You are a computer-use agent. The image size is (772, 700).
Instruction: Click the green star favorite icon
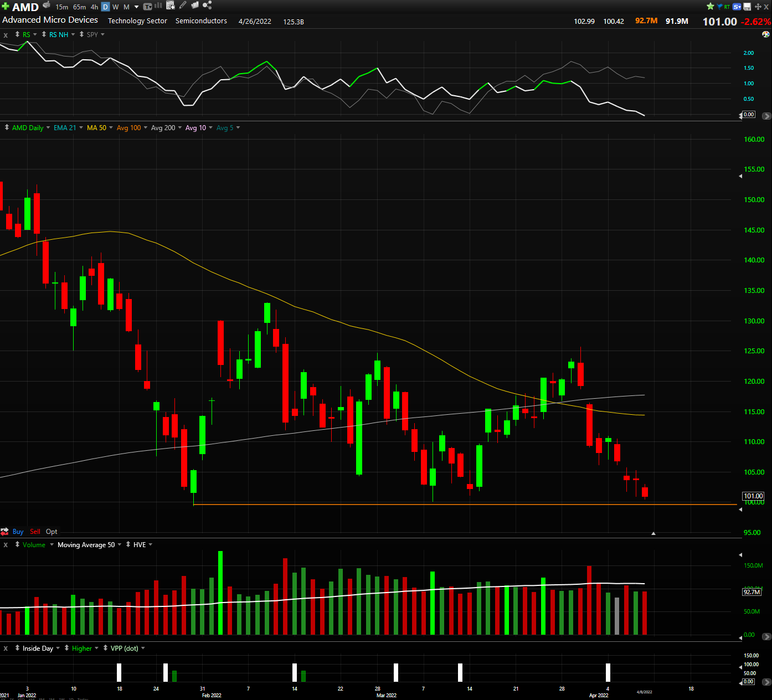[711, 6]
